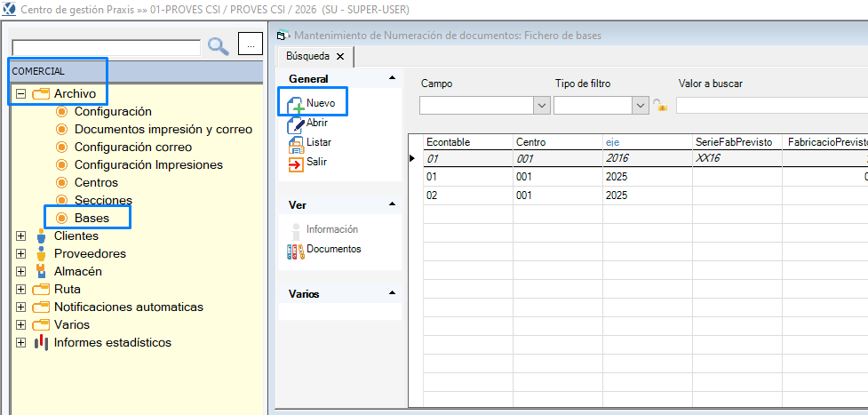This screenshot has width=868, height=415.
Task: Expand the Informes estadísticos node
Action: pyautogui.click(x=21, y=342)
